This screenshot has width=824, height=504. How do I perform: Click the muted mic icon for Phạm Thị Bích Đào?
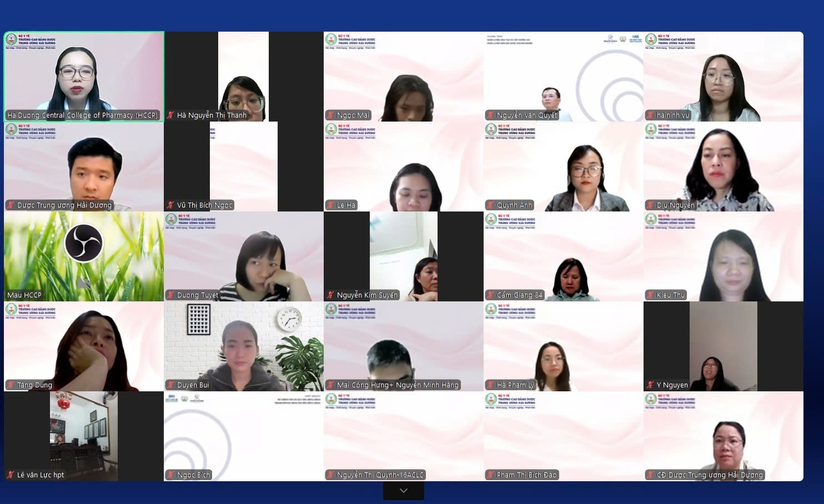[490, 475]
